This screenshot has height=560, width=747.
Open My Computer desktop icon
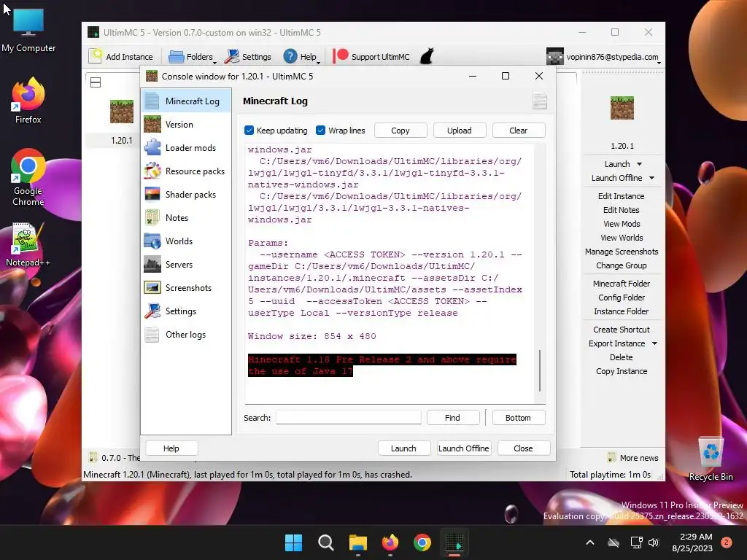coord(28,30)
